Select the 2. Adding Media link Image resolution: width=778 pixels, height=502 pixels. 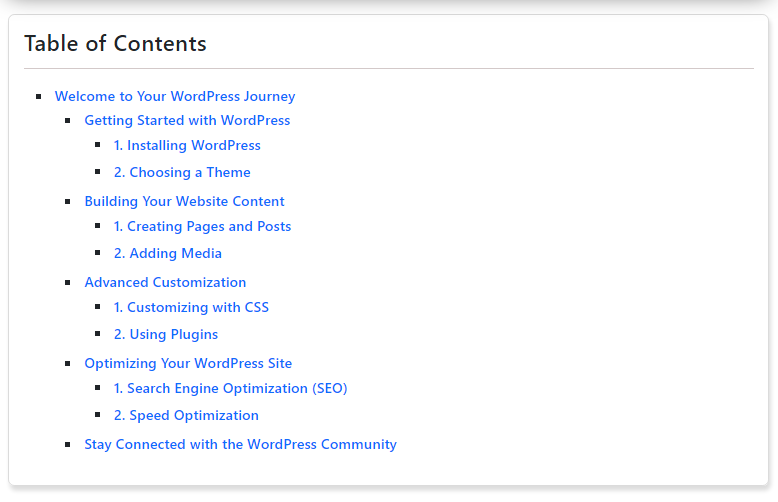point(168,253)
